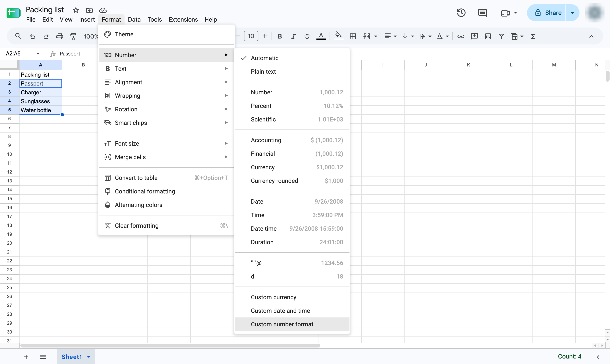Toggle italic formatting in toolbar
The height and width of the screenshot is (364, 610).
point(293,36)
